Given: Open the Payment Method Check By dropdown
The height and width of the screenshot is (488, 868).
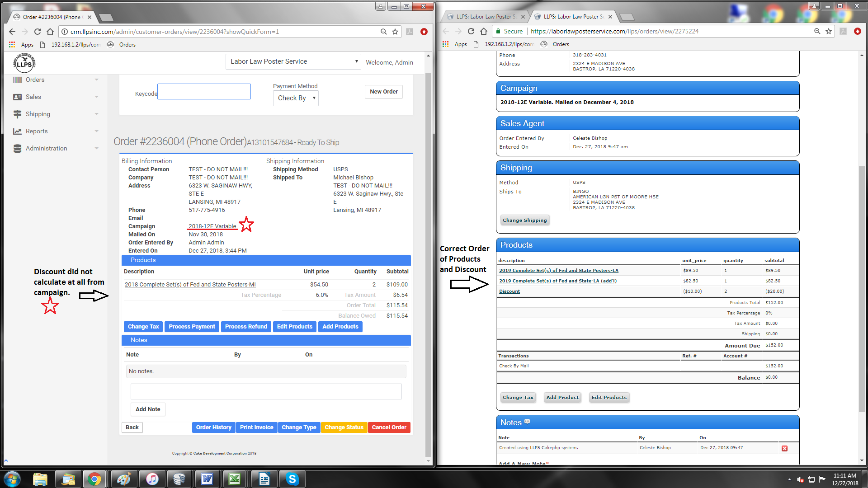Looking at the screenshot, I should click(296, 98).
